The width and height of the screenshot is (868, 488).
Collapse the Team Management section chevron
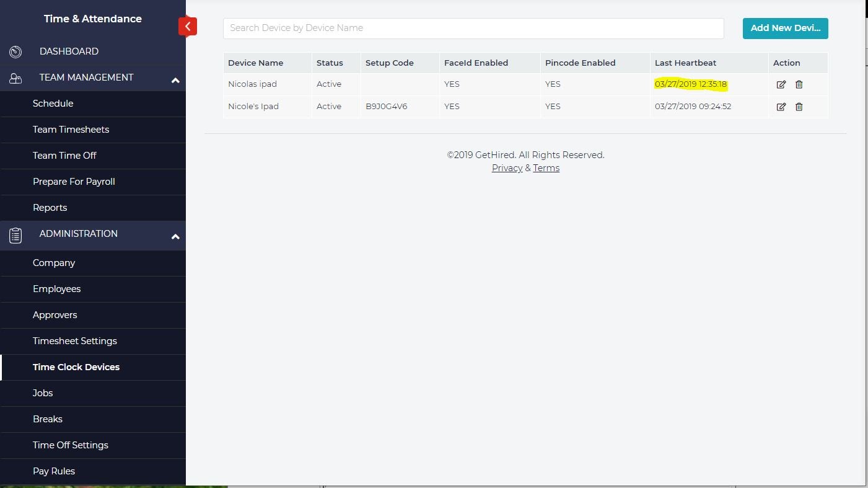(175, 81)
